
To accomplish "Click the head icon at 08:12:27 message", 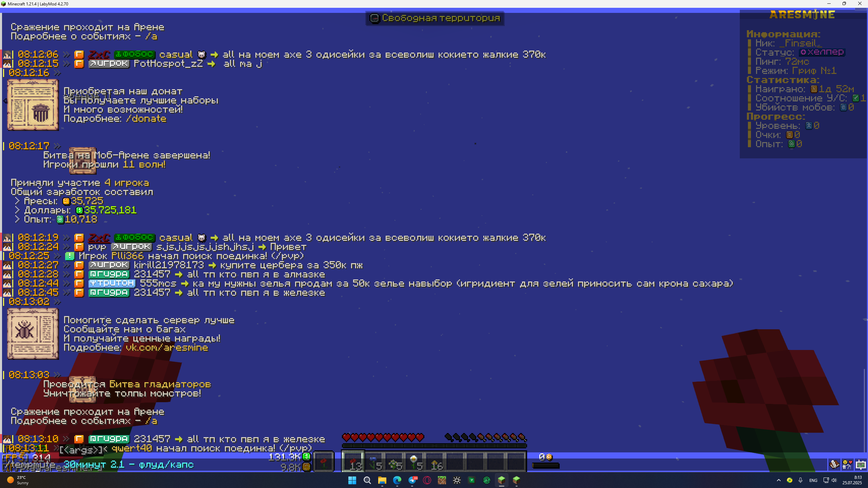I will click(7, 265).
